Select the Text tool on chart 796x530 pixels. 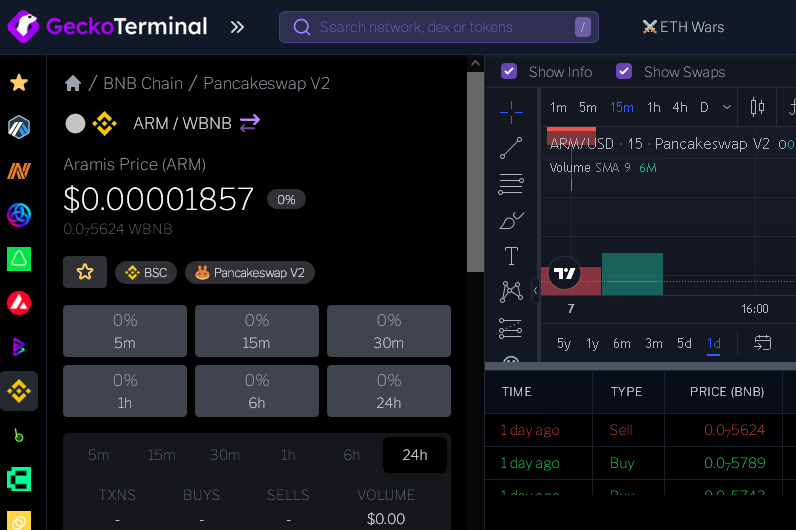(x=511, y=256)
